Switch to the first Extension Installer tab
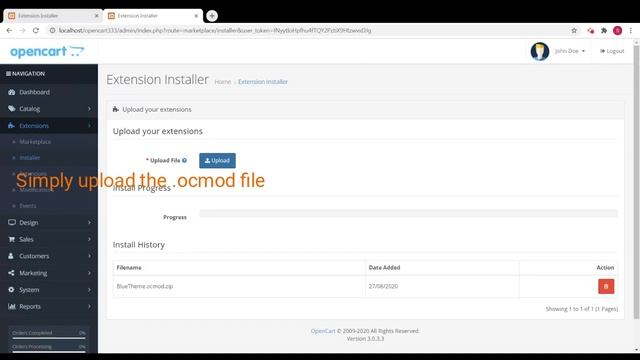 pos(53,16)
